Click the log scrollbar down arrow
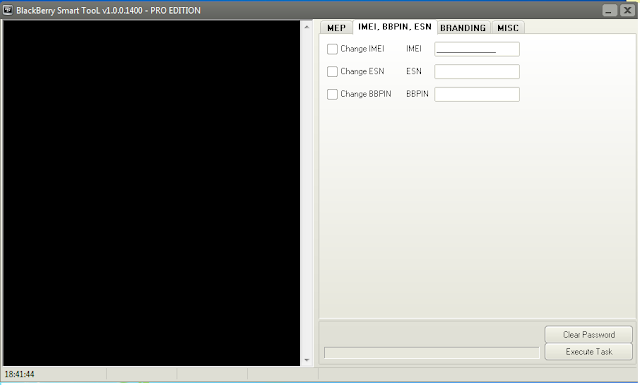The image size is (640, 385). point(307,360)
